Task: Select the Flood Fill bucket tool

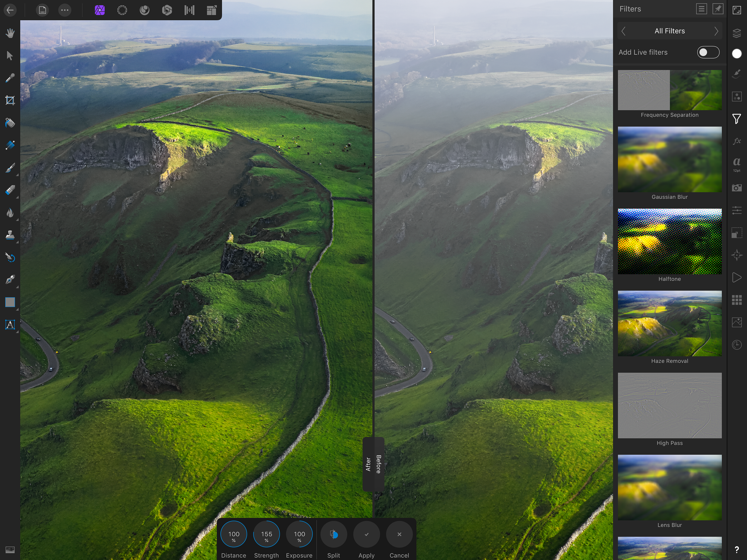Action: pos(10,123)
